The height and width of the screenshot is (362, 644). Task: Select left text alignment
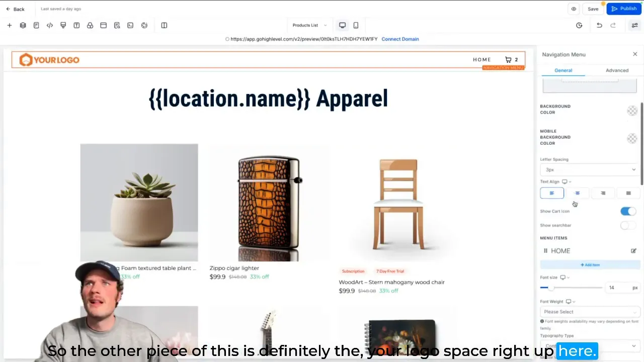(552, 193)
